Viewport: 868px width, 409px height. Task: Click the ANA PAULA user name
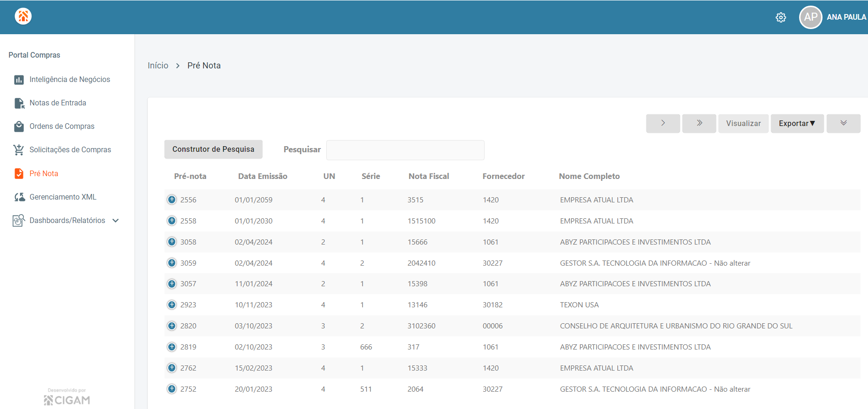(x=846, y=17)
